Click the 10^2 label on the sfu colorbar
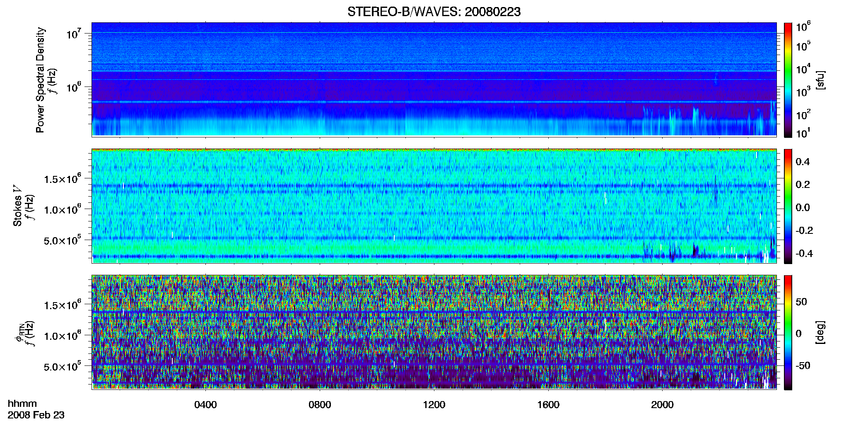The height and width of the screenshot is (447, 868). point(803,114)
